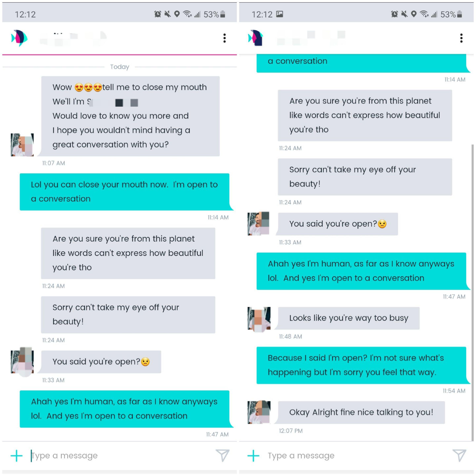Tap the fish logo in right chat header

coord(256,38)
